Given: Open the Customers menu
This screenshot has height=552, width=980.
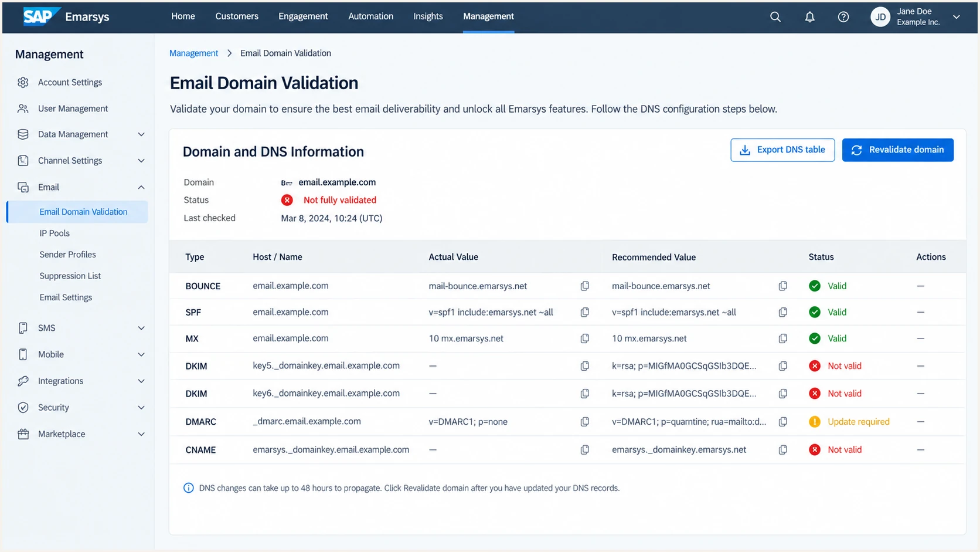Looking at the screenshot, I should [x=237, y=16].
